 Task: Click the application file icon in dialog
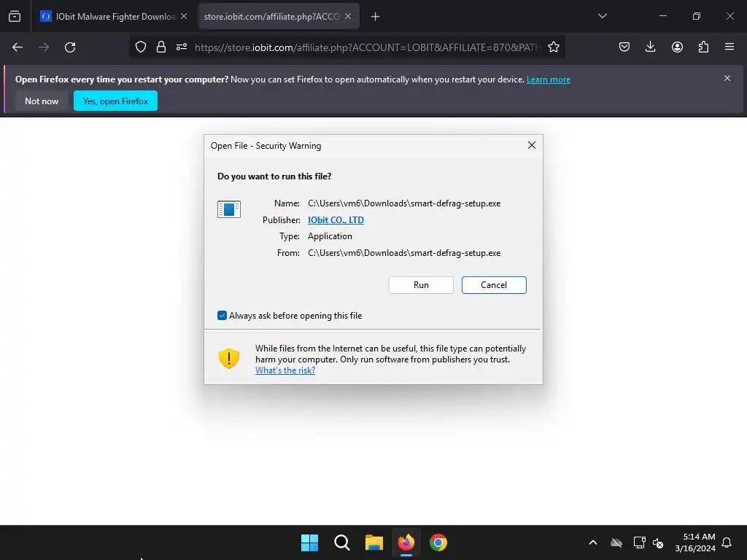click(228, 209)
